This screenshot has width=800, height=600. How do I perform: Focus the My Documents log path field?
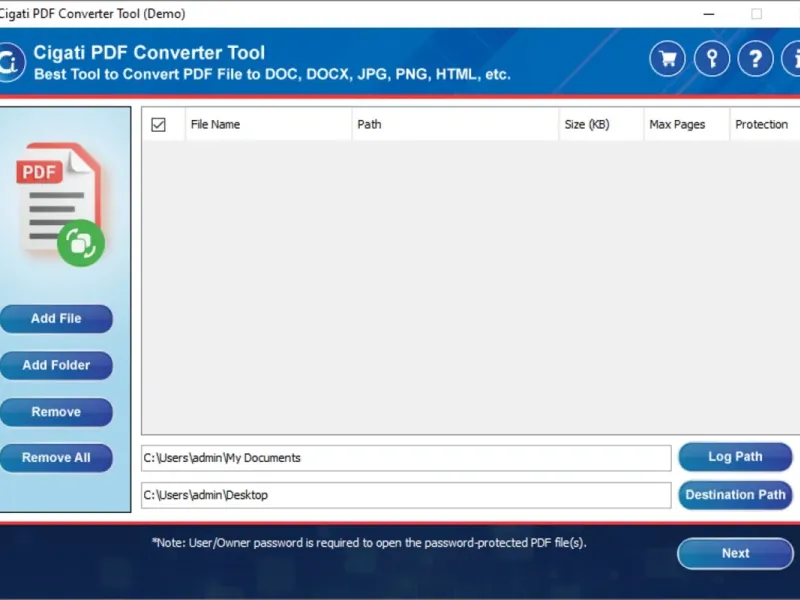coord(406,458)
